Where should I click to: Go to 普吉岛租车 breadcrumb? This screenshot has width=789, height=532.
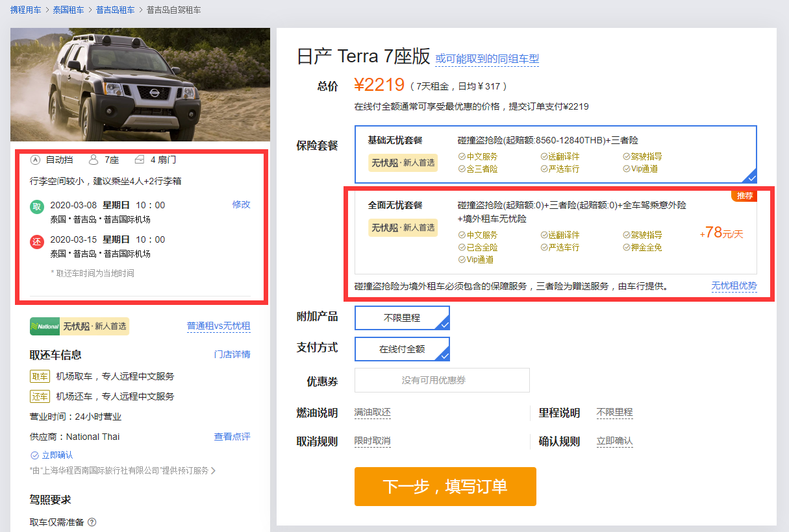(115, 10)
